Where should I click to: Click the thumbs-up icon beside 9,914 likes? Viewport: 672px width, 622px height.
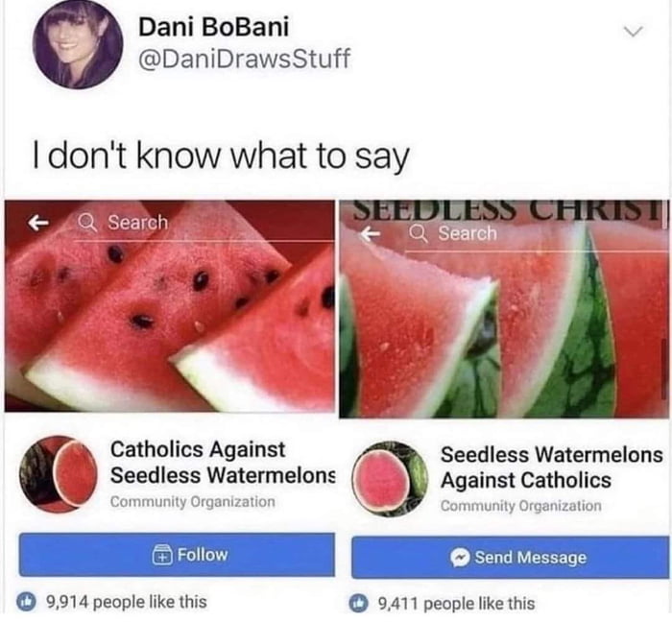[x=28, y=603]
